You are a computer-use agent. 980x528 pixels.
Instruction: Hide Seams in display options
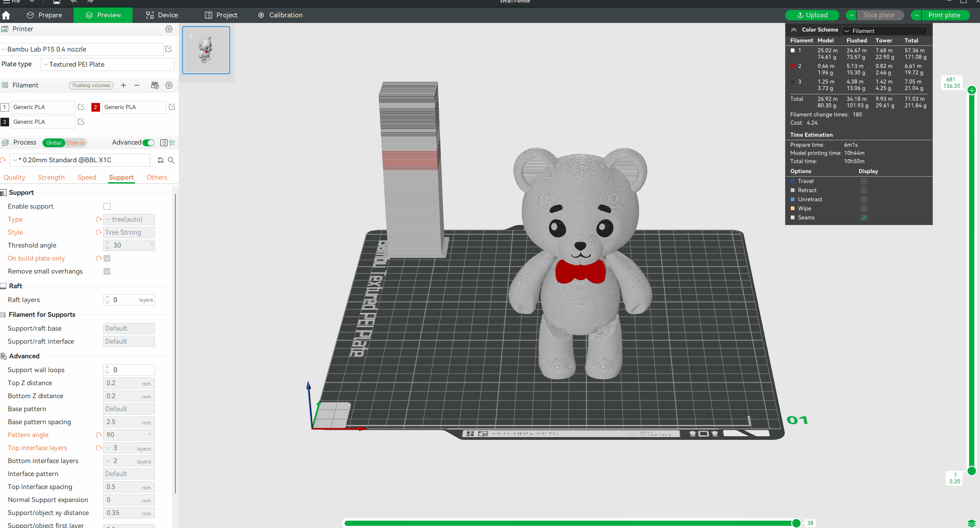864,218
